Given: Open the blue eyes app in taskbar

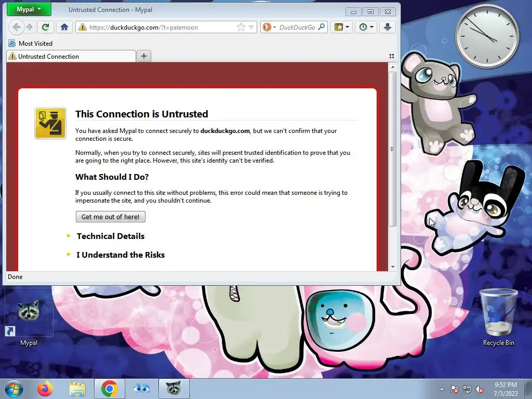Looking at the screenshot, I should [141, 389].
